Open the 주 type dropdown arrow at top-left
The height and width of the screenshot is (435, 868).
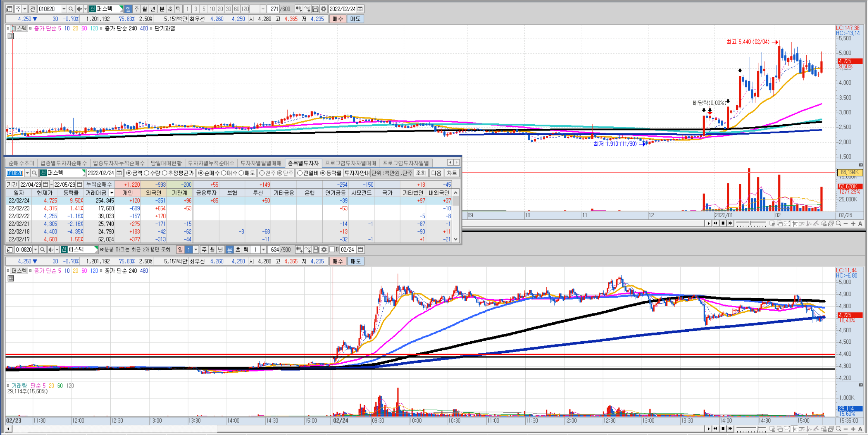pos(25,9)
